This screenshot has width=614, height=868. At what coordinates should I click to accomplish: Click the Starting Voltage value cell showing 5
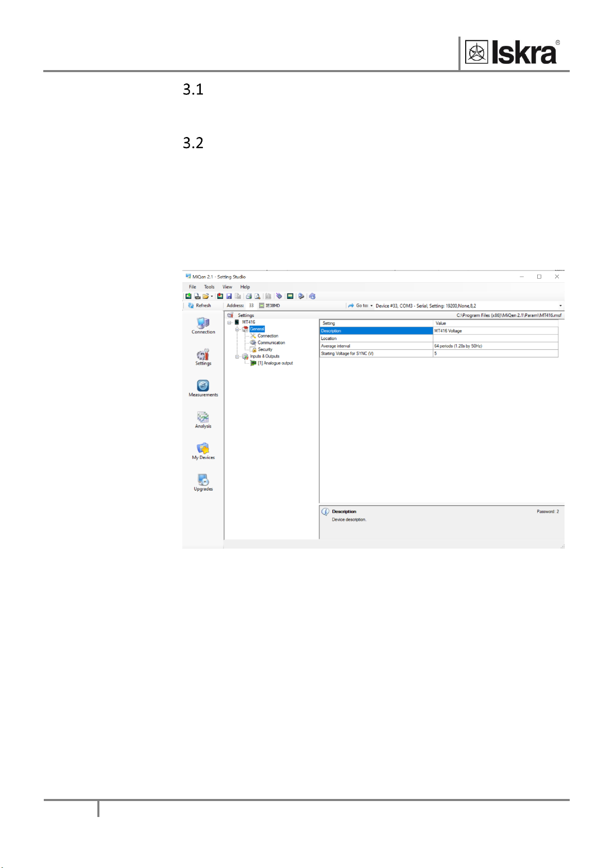pyautogui.click(x=496, y=353)
